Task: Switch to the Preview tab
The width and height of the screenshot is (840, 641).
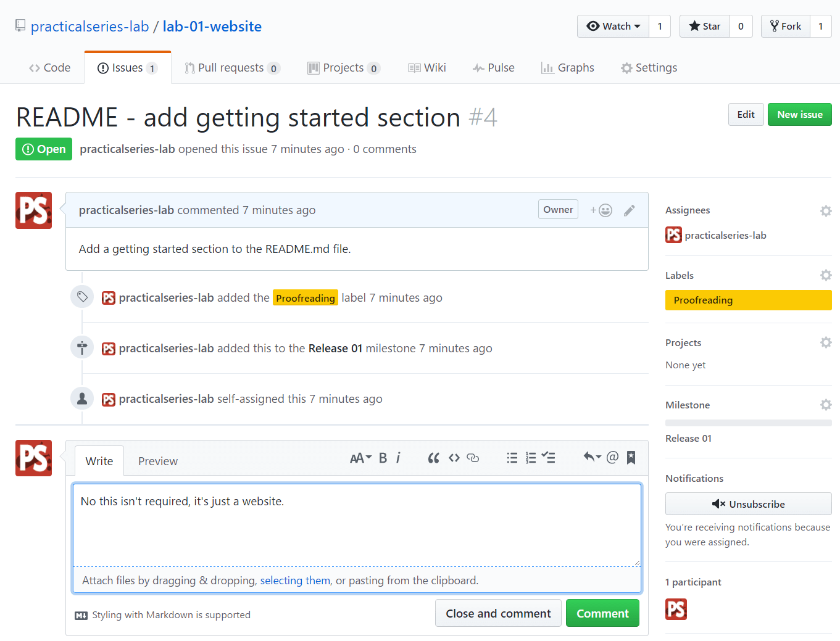Action: point(158,461)
